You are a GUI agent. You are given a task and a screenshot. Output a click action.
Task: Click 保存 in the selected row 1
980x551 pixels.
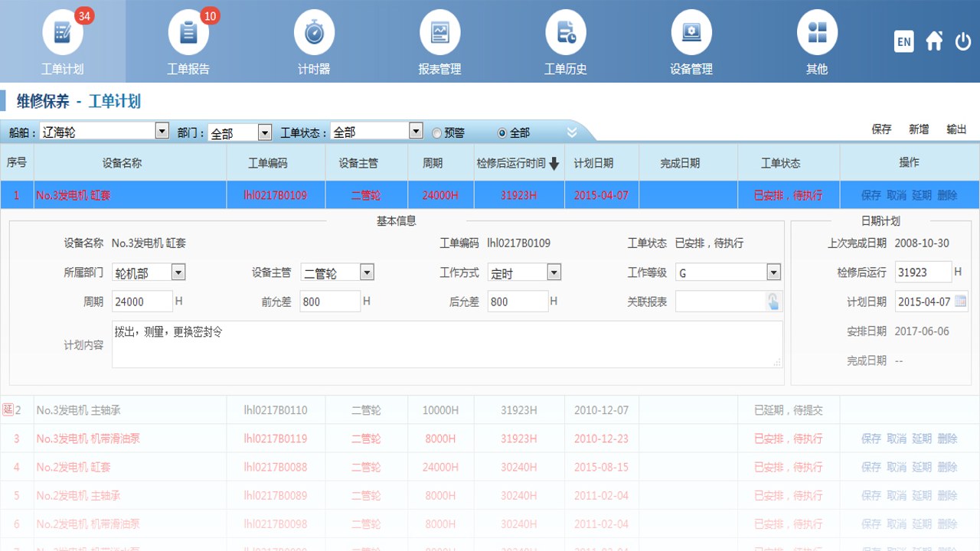(x=871, y=195)
